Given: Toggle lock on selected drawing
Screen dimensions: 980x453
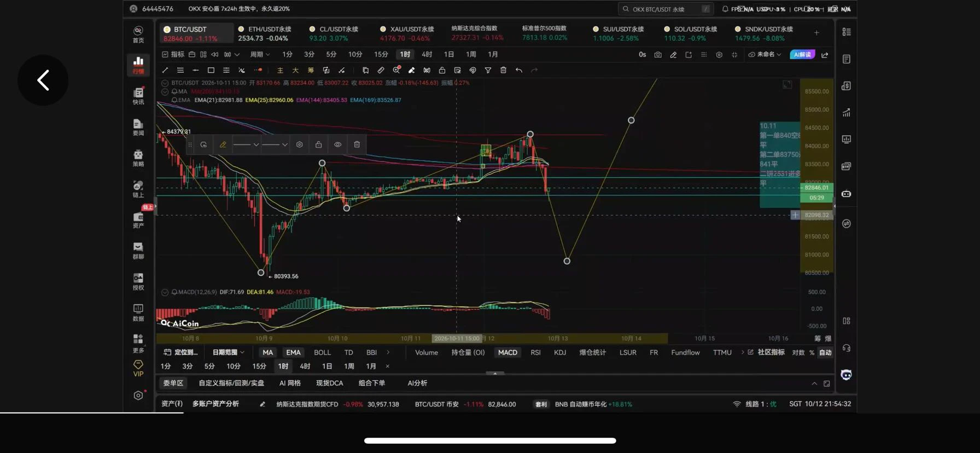Looking at the screenshot, I should point(319,144).
